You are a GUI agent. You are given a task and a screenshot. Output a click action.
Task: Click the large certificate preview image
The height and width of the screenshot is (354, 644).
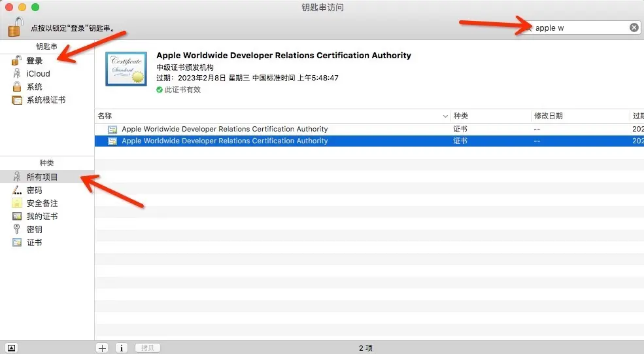coord(126,69)
